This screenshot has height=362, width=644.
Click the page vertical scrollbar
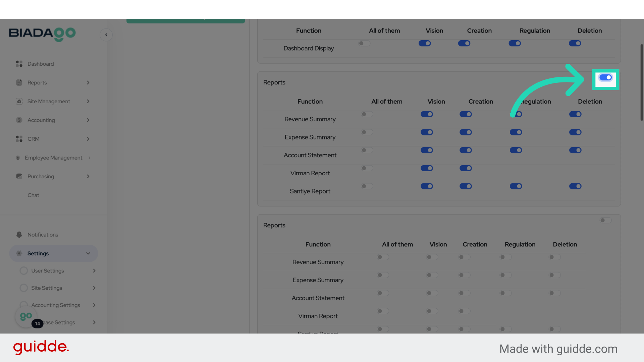641,82
